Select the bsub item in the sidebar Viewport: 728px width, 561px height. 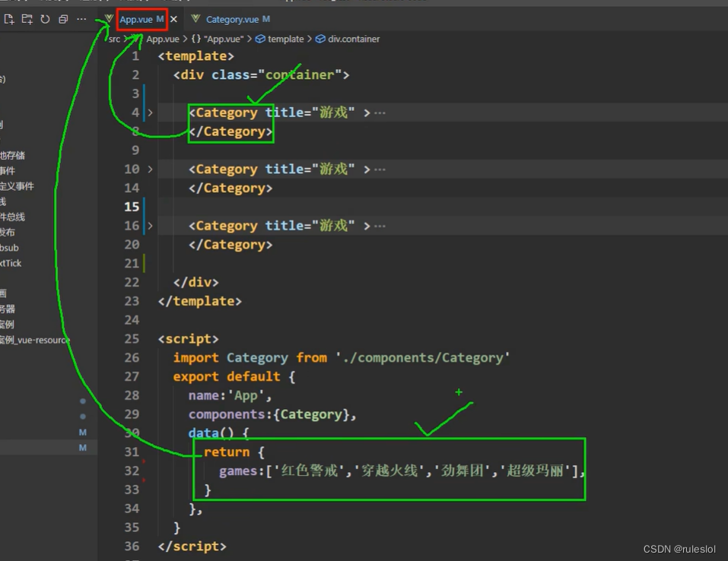(9, 248)
